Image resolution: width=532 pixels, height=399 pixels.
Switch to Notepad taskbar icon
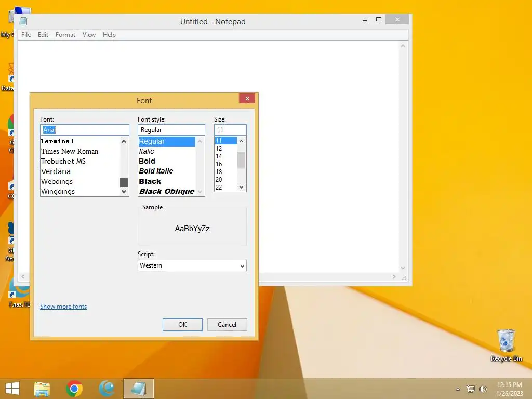click(x=139, y=389)
